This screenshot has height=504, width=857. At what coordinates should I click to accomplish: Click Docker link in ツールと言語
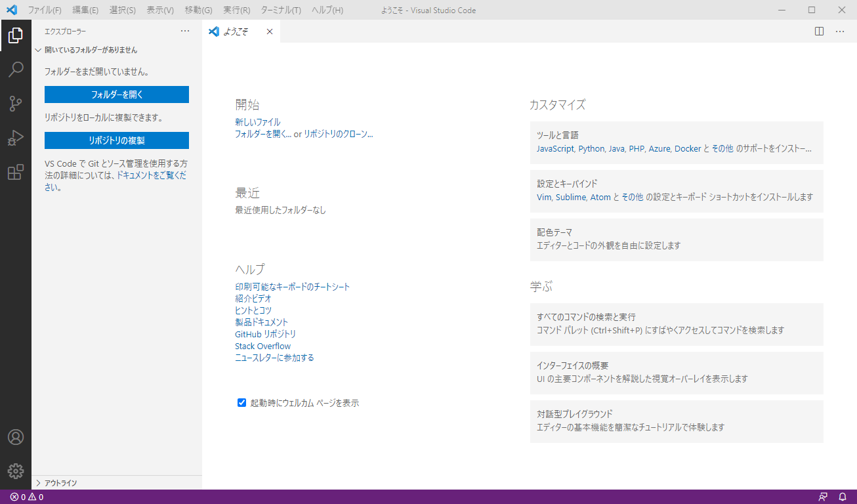pos(688,149)
